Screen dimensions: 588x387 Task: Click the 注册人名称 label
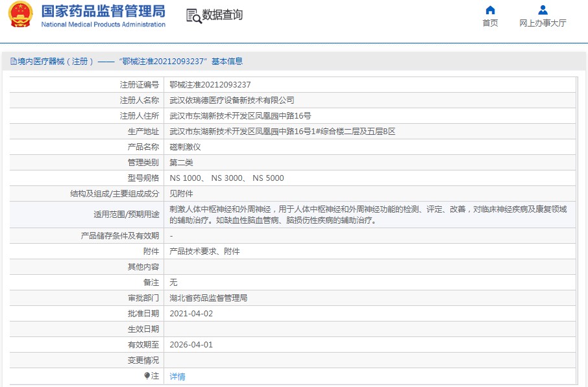click(139, 100)
